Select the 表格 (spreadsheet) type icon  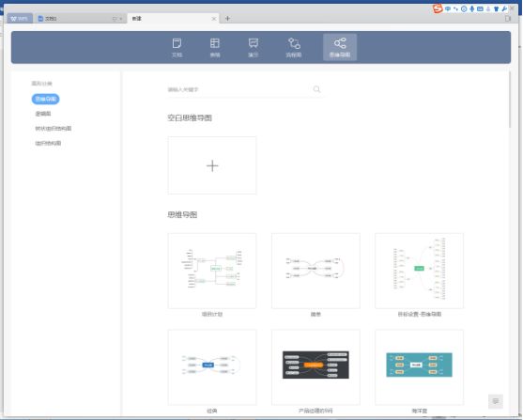coord(215,47)
